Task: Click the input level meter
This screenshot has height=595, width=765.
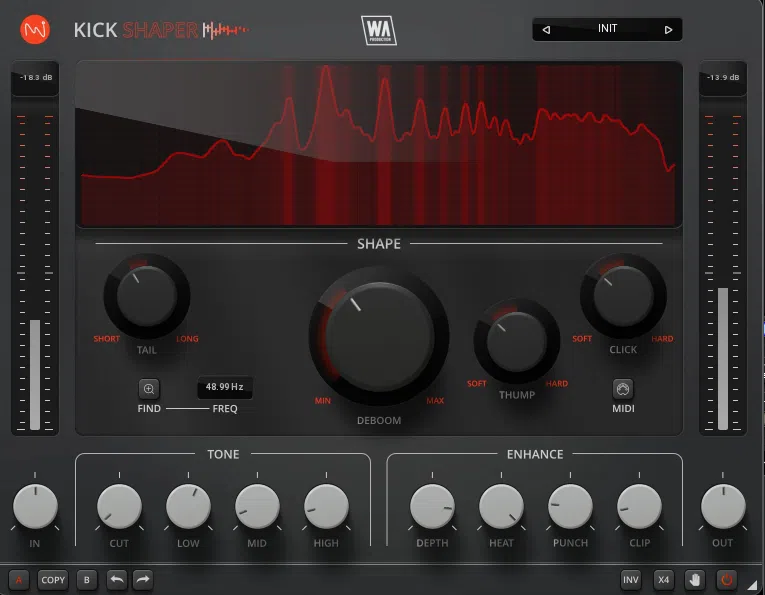Action: click(x=35, y=271)
